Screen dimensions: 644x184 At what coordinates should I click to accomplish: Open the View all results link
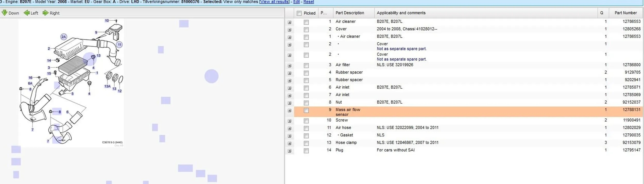point(274,2)
